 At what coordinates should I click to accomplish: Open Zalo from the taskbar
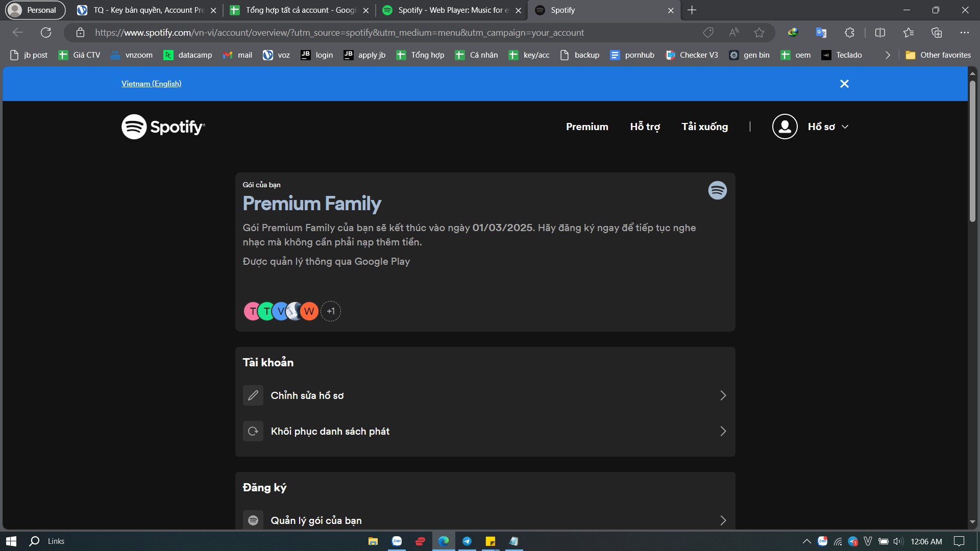click(397, 541)
